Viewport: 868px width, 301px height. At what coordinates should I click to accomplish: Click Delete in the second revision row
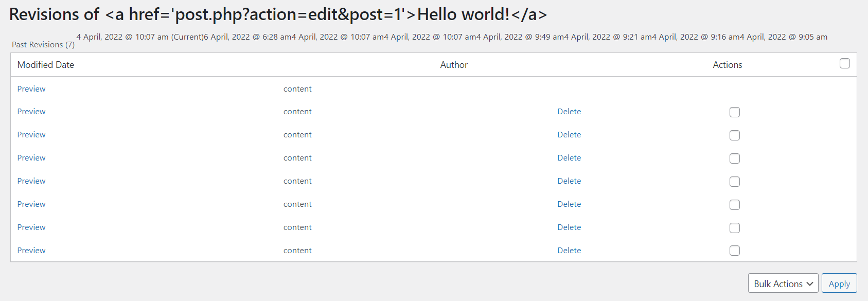(569, 112)
